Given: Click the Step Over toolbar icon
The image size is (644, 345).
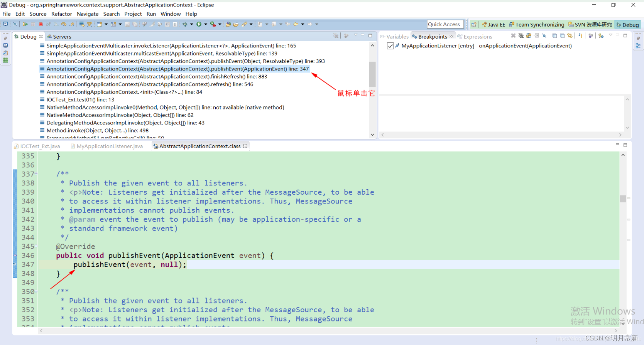Looking at the screenshot, I should pos(64,24).
